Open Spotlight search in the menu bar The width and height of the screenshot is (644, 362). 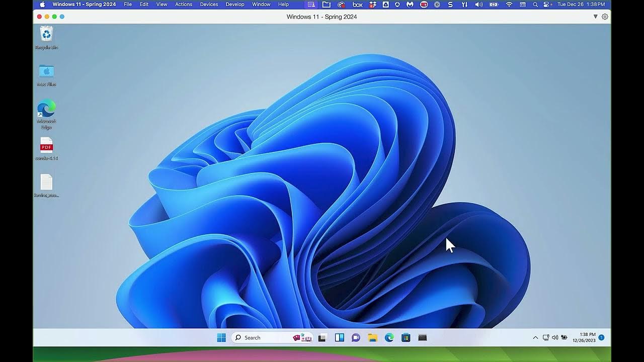(535, 4)
